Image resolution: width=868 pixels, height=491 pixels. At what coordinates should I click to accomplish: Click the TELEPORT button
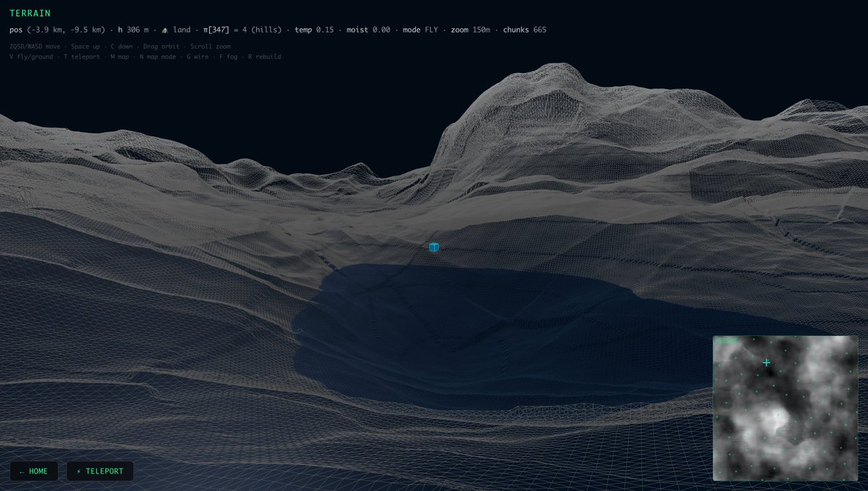[100, 471]
